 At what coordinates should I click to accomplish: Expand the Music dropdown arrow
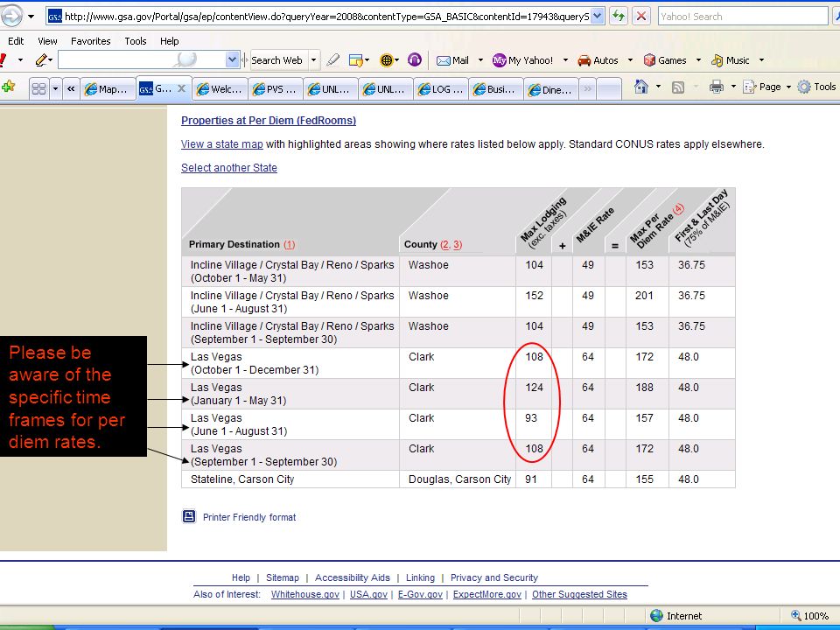pos(761,60)
